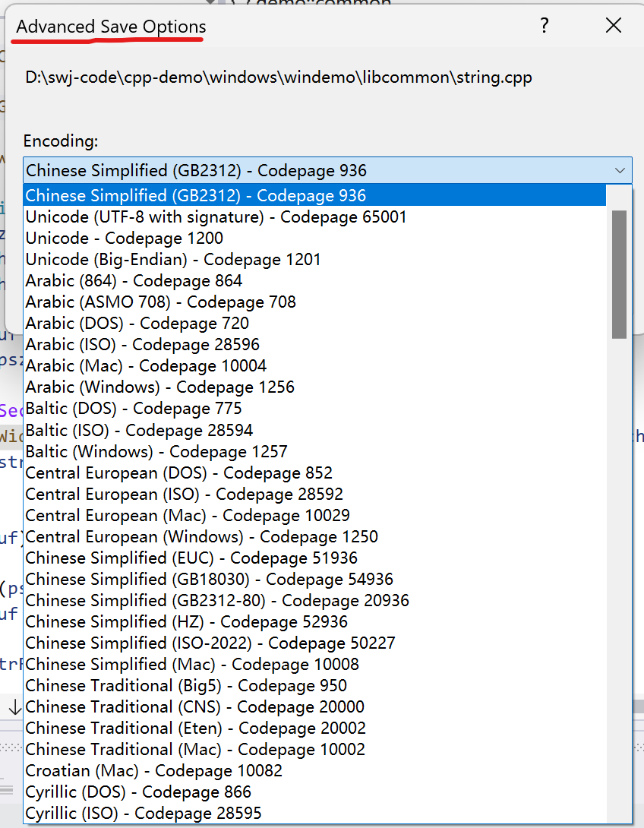Select Baltic (ISO) Codepage 28594
Image resolution: width=644 pixels, height=828 pixels.
coord(139,431)
